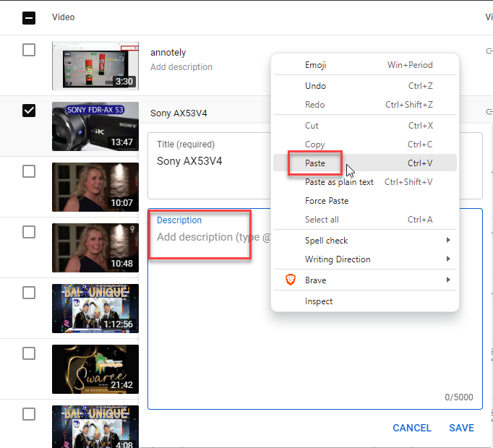Choose Inspect from the context menu
The height and width of the screenshot is (448, 493).
(x=365, y=301)
